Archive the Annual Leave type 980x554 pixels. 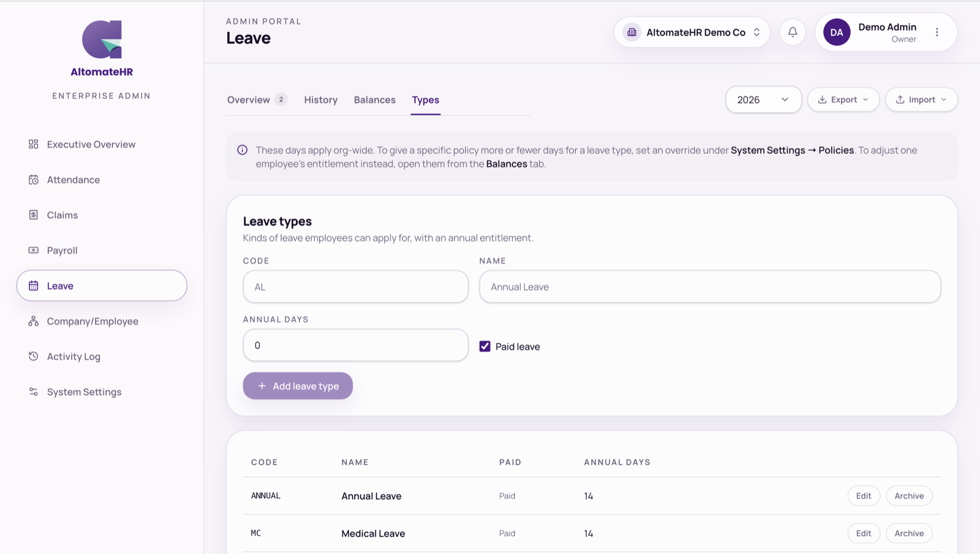909,496
